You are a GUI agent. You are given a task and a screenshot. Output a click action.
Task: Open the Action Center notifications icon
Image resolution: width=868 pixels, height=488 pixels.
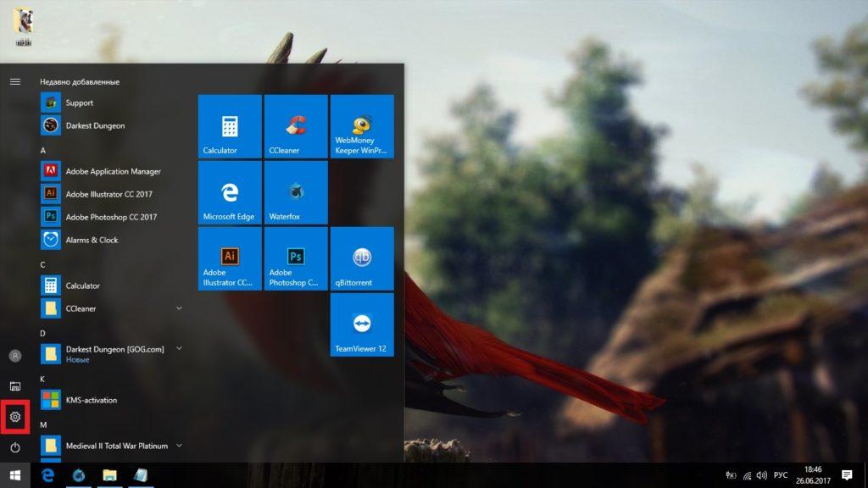tap(847, 475)
